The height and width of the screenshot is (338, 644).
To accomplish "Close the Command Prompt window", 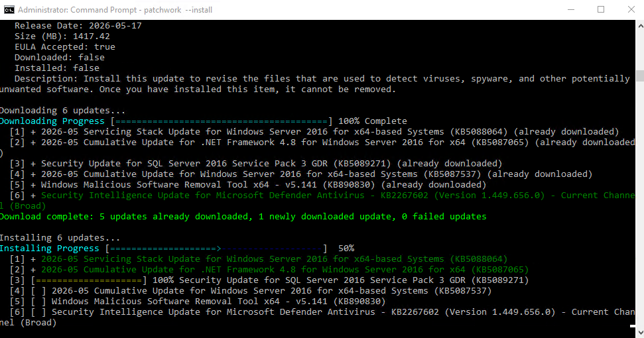I will [631, 9].
